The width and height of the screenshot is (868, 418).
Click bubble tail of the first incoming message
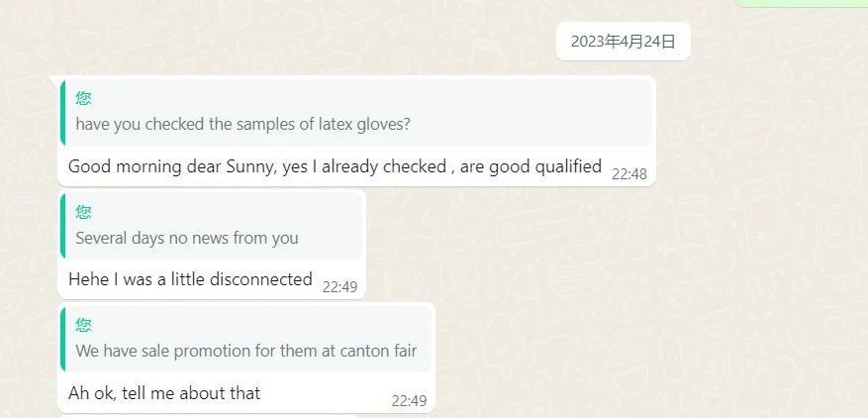coord(53,79)
